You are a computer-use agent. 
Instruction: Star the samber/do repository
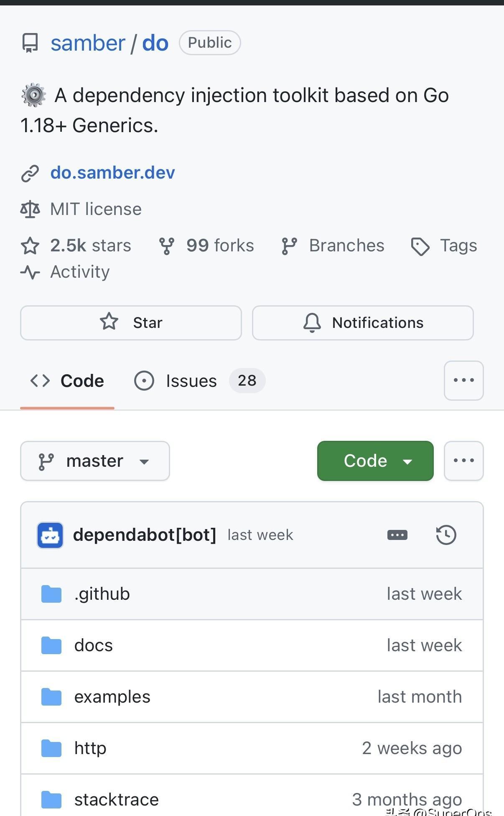point(131,323)
